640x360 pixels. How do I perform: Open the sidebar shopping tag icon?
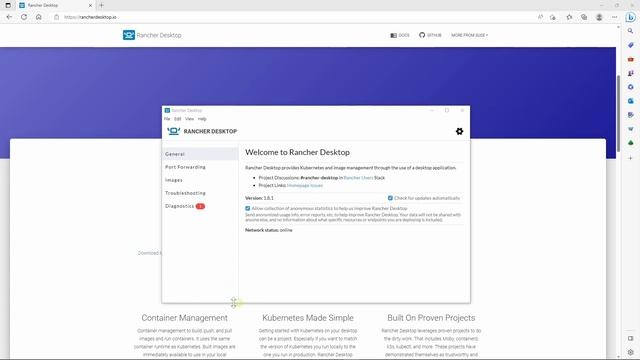[x=631, y=45]
